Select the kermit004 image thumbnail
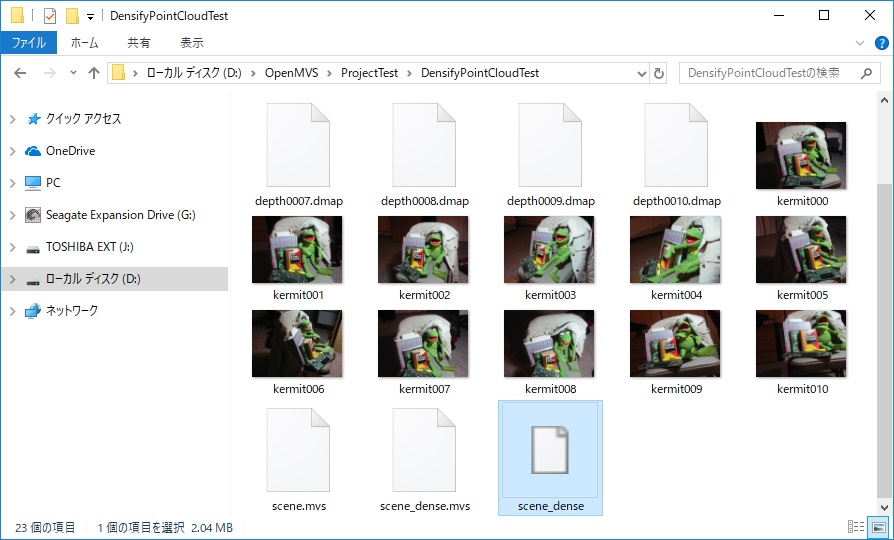The height and width of the screenshot is (540, 894). click(675, 249)
